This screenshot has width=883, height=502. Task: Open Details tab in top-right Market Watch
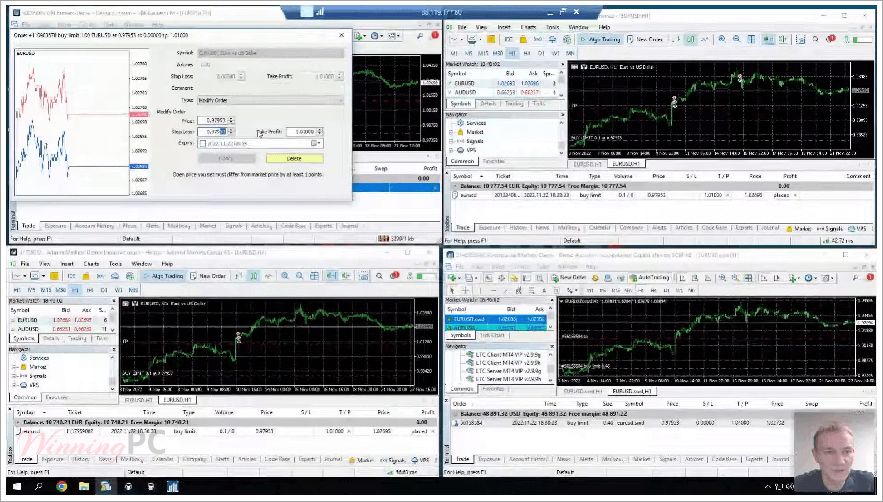click(488, 104)
